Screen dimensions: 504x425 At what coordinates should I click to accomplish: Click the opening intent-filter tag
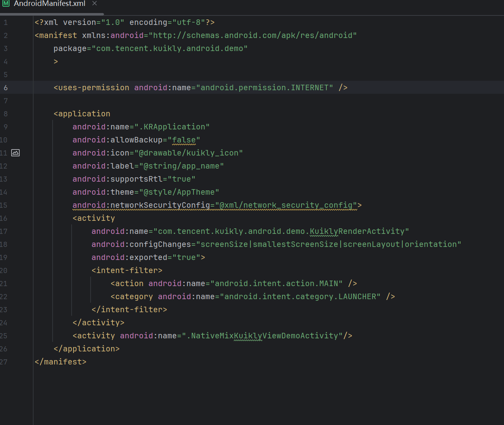(x=127, y=271)
